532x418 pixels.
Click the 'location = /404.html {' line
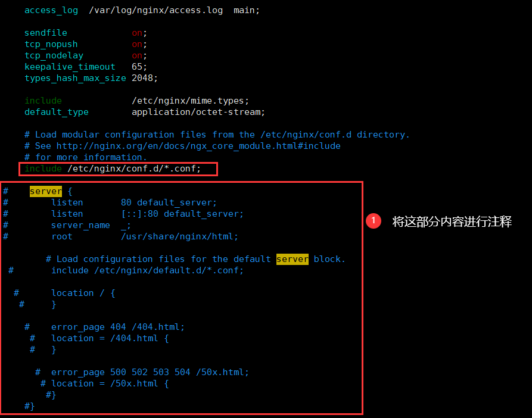click(x=110, y=338)
